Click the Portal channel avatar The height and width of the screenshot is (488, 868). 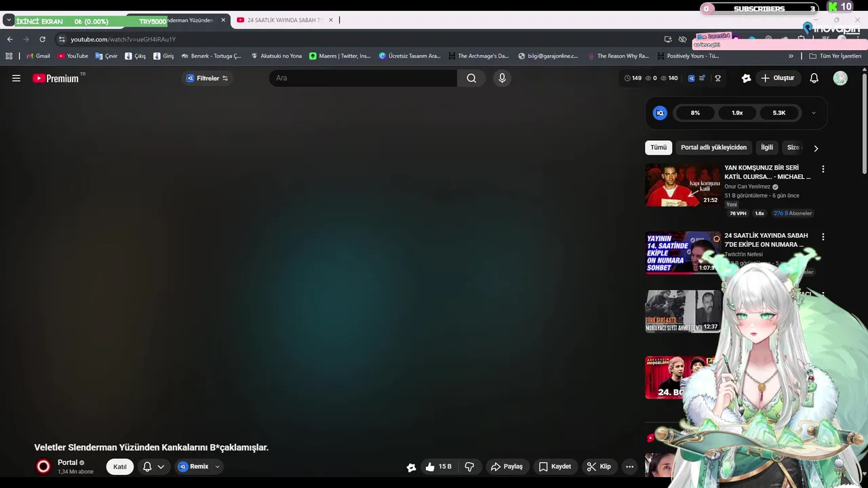(x=43, y=466)
